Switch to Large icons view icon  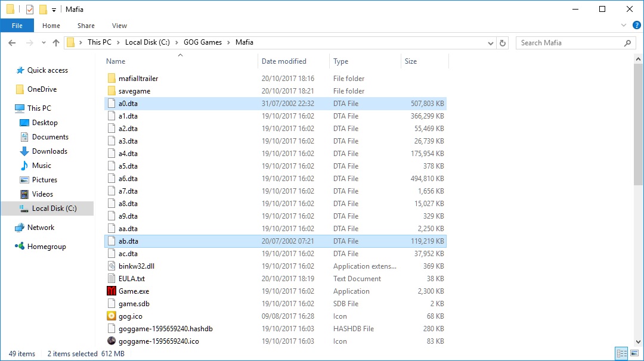coord(634,353)
